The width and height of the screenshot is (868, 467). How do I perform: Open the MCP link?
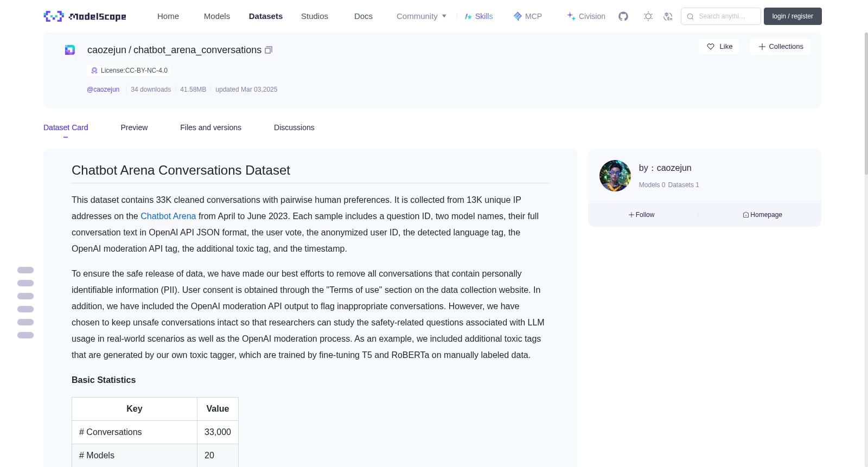coord(528,16)
